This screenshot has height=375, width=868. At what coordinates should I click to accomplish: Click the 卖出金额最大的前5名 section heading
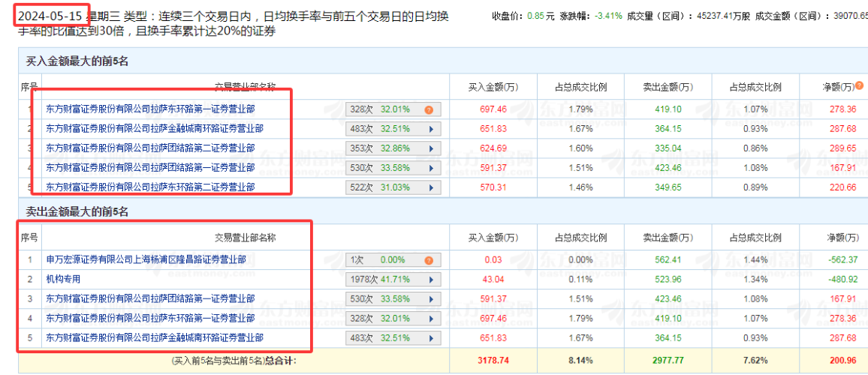coord(77,211)
